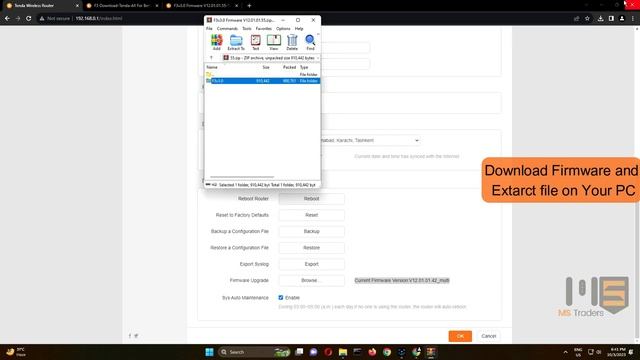Viewport: 640px width, 360px height.
Task: Open the WinRAR archive path dropdown
Action: [318, 58]
